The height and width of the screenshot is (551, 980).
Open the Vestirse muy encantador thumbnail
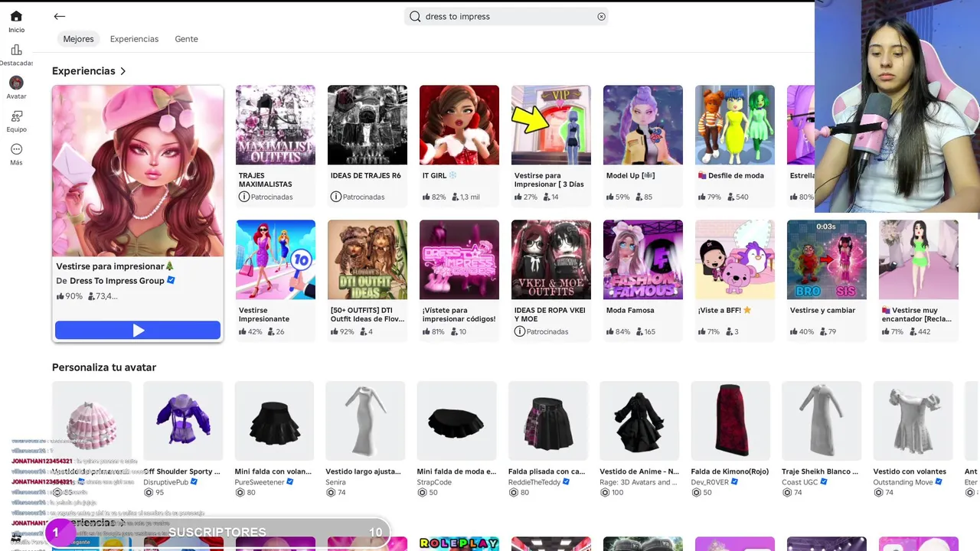click(x=919, y=259)
